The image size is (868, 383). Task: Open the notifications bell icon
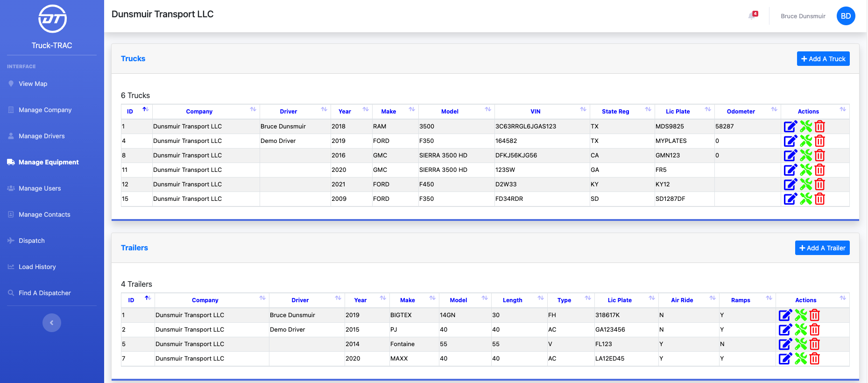752,16
